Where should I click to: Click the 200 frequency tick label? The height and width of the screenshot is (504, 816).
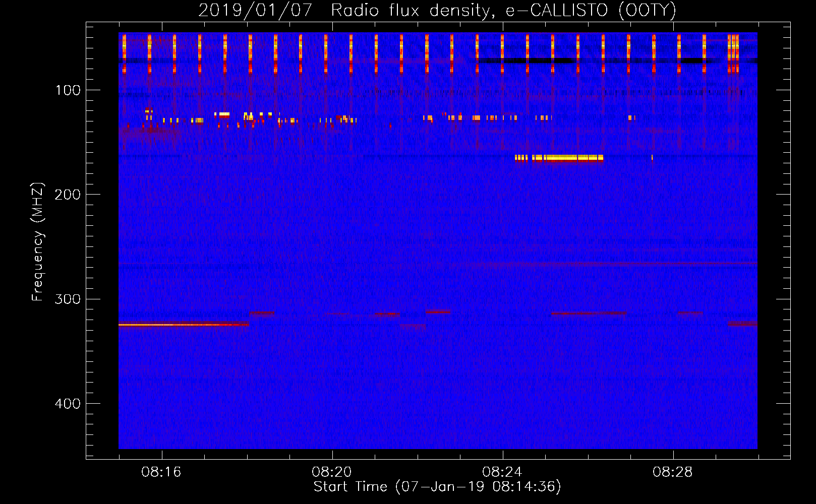[68, 195]
